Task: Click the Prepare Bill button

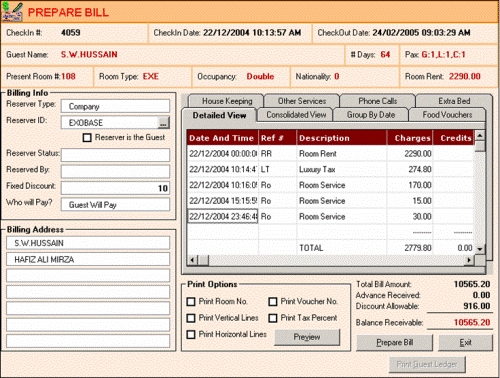Action: 395,342
